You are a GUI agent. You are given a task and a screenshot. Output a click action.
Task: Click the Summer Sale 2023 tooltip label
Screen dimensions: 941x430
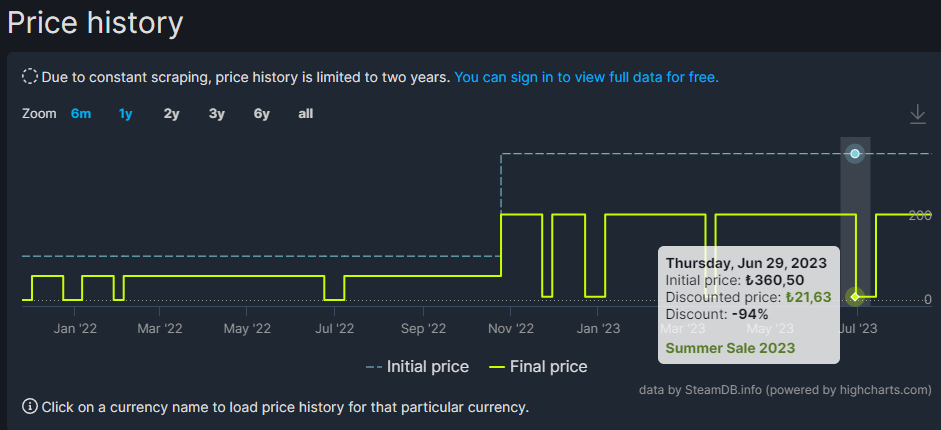730,348
